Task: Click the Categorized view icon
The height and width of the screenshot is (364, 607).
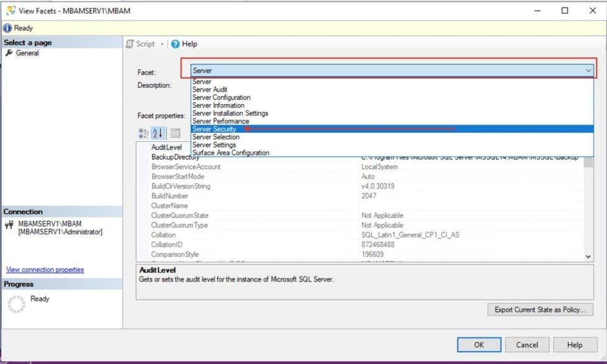Action: [x=143, y=133]
